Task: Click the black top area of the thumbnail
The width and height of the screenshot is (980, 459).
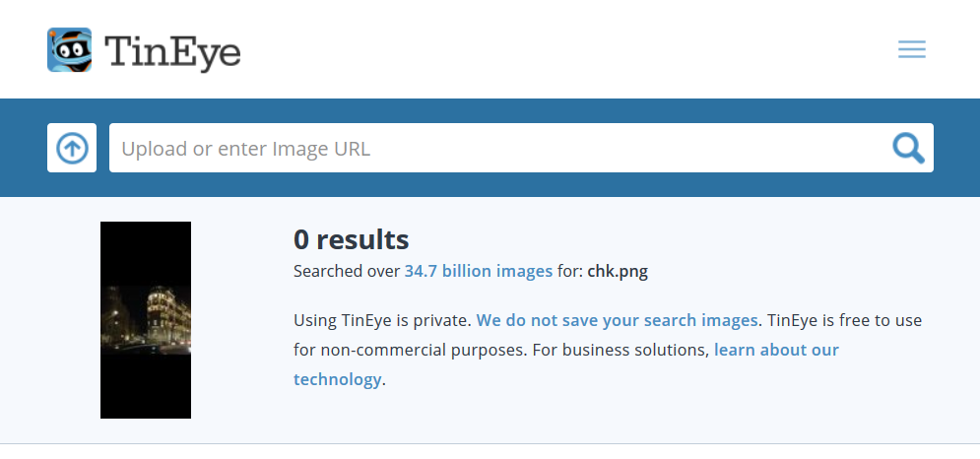Action: tap(146, 251)
